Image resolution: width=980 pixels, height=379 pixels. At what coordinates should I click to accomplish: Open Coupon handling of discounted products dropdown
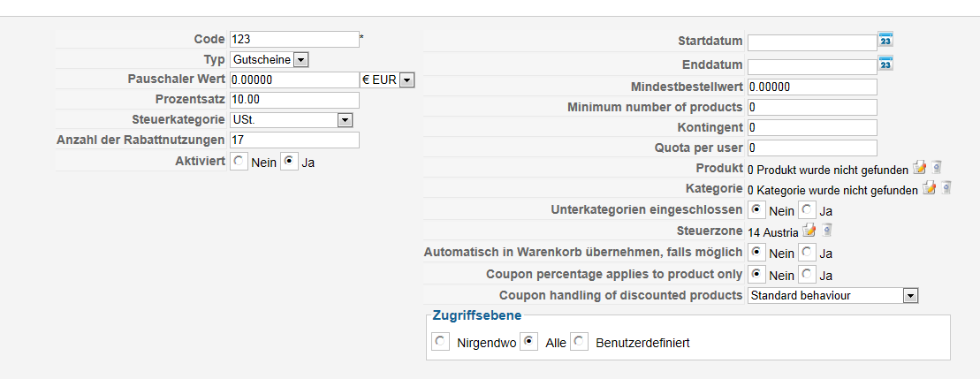point(911,296)
